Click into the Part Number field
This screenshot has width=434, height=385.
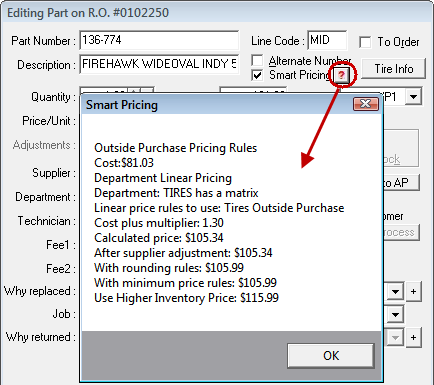[159, 40]
